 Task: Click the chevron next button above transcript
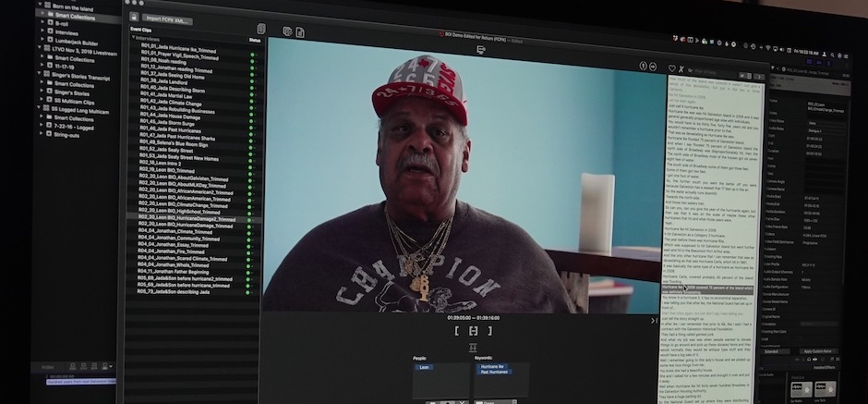(759, 77)
